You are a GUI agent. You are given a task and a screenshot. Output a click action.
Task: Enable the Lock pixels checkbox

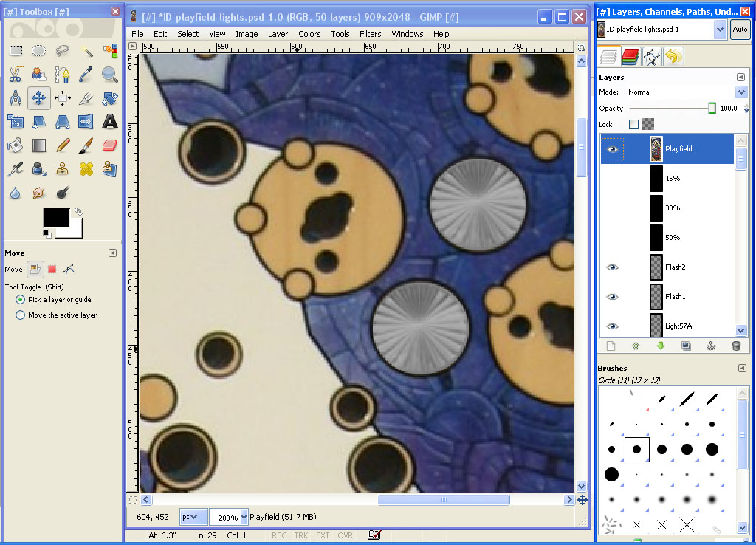(633, 125)
